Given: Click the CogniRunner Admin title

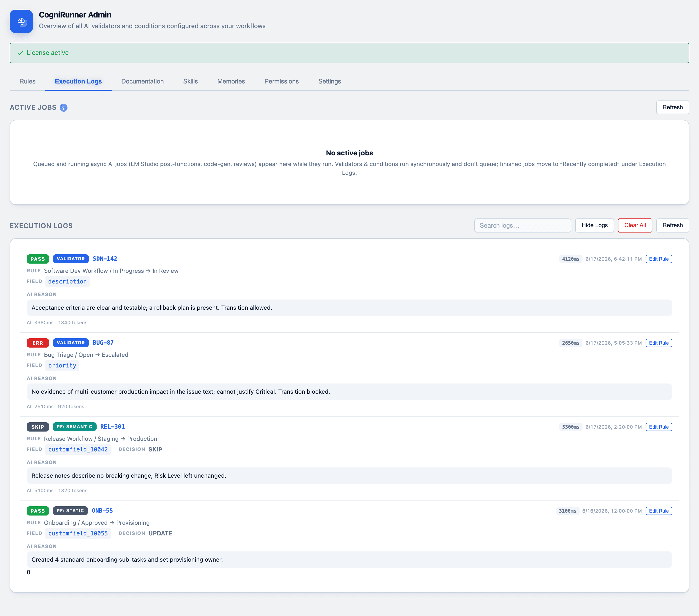Looking at the screenshot, I should click(75, 15).
